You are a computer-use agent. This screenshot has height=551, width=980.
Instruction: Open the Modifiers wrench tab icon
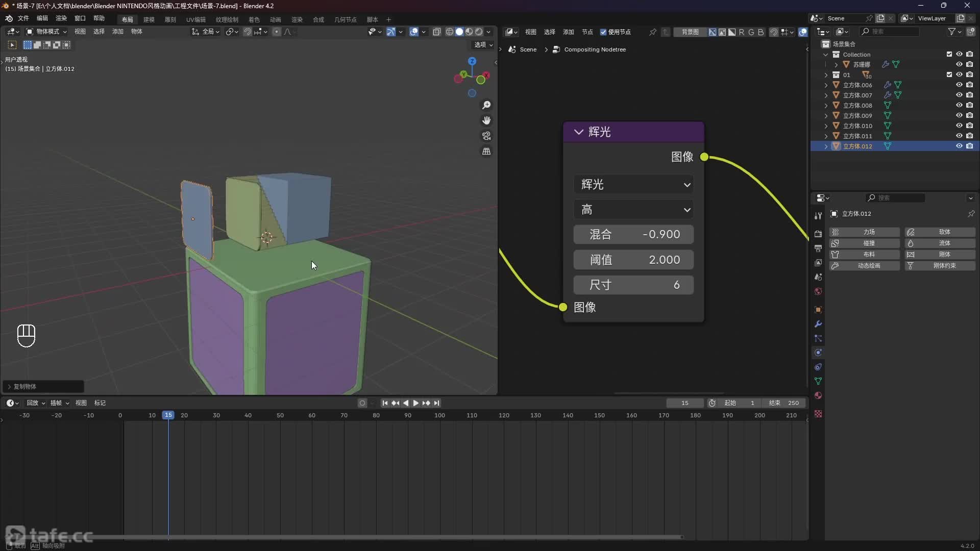point(818,324)
